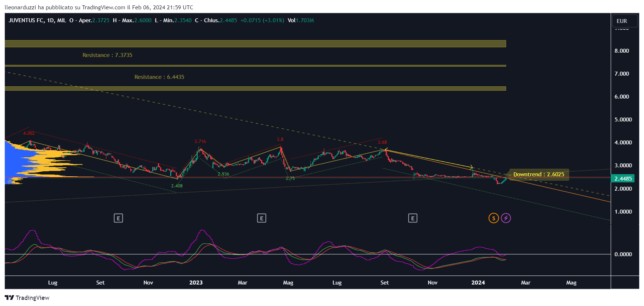The height and width of the screenshot is (306, 644).
Task: Click the Aper. 2.3725 open value
Action: coord(94,20)
